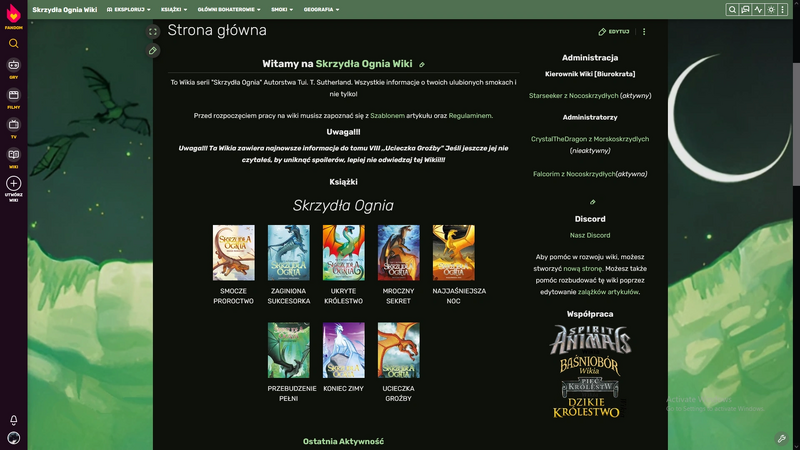Open the discussions icon in top bar
Image resolution: width=800 pixels, height=450 pixels.
click(745, 9)
